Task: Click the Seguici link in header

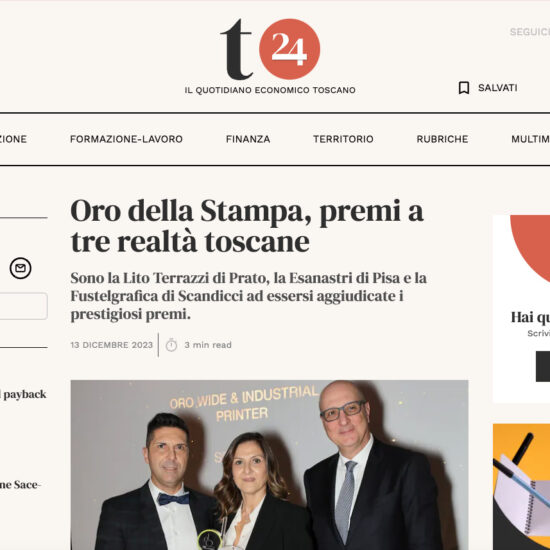Action: pos(530,32)
